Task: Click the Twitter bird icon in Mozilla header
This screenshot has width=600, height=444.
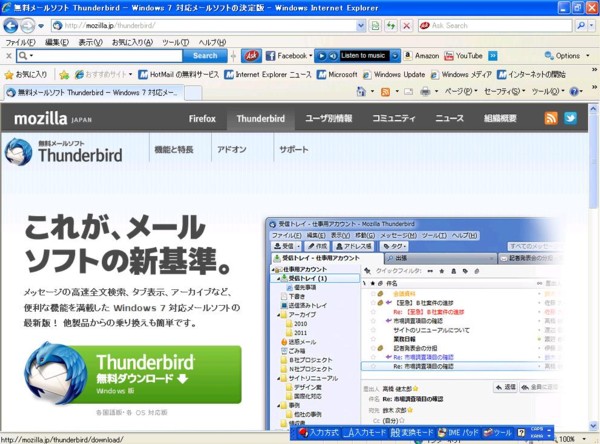Action: [x=570, y=118]
